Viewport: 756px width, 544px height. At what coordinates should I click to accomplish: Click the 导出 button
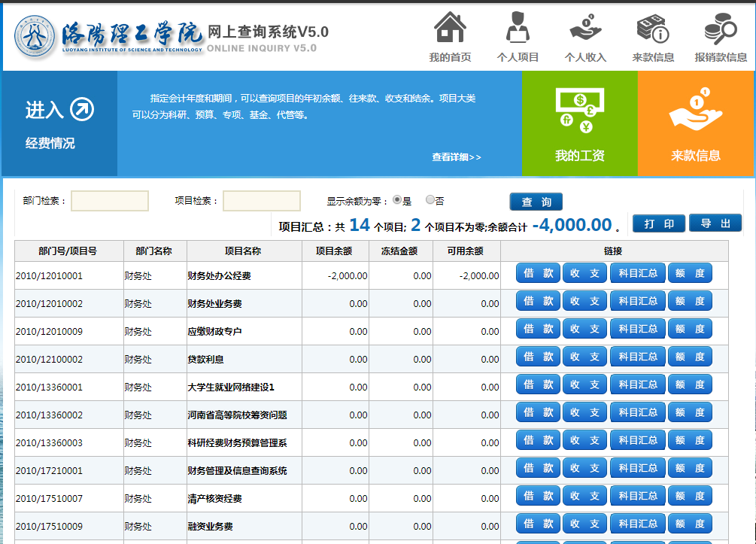click(715, 223)
